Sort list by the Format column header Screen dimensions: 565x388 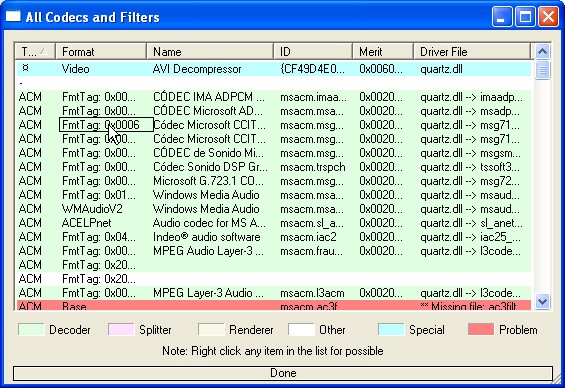(101, 52)
